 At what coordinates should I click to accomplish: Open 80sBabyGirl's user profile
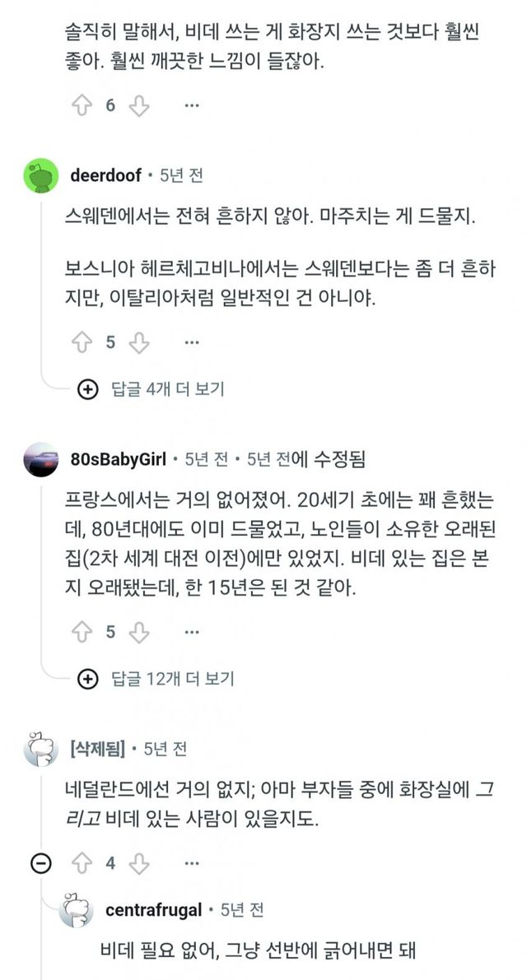118,459
